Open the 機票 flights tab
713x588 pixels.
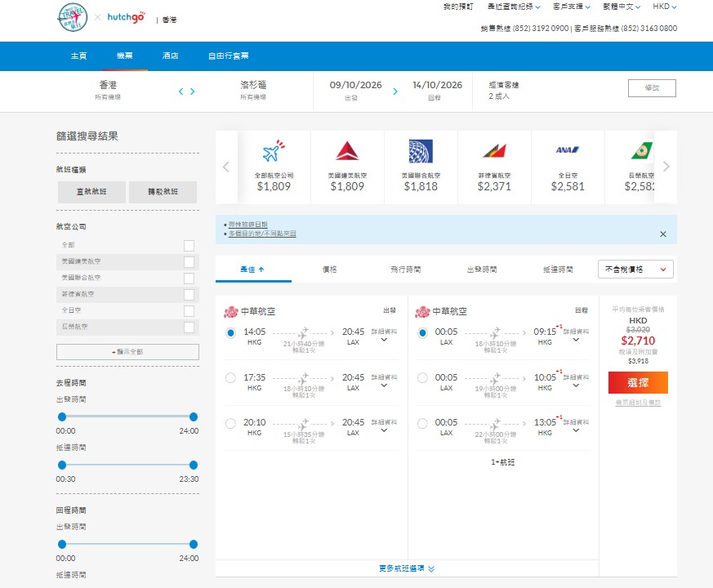click(x=125, y=56)
